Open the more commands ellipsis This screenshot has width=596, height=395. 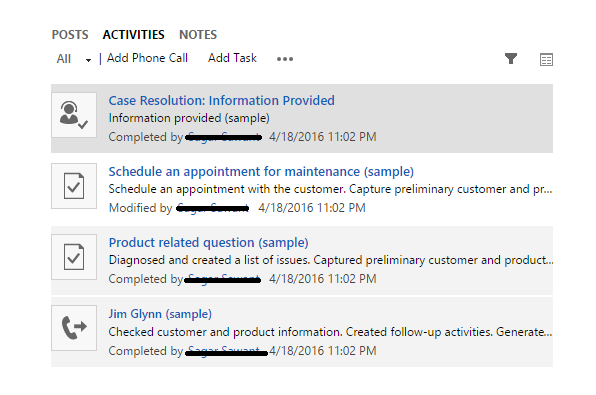tap(285, 59)
